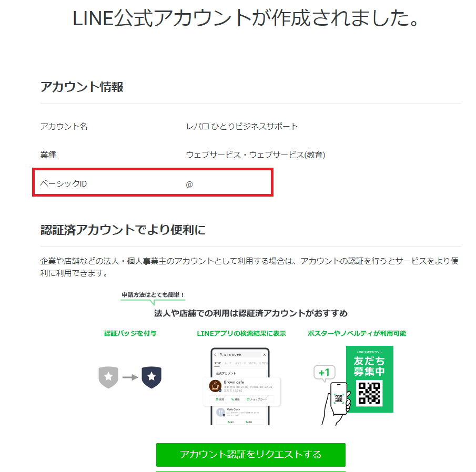Click the ポスターやノベルティが利用可能 label
The image size is (476, 472).
(357, 333)
